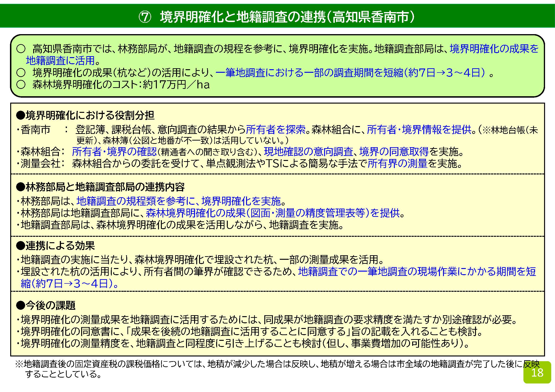Click the blue text 現地確認の意向調査
Screen dimensions: 555x392
click(308, 152)
